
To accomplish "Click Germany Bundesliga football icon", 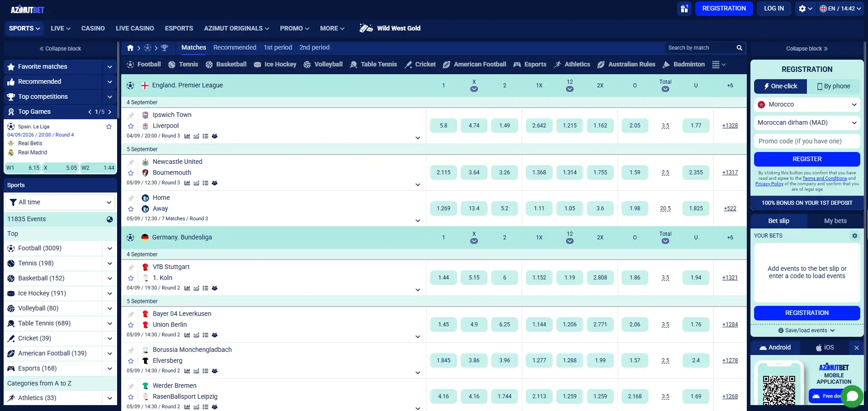I will pyautogui.click(x=130, y=238).
